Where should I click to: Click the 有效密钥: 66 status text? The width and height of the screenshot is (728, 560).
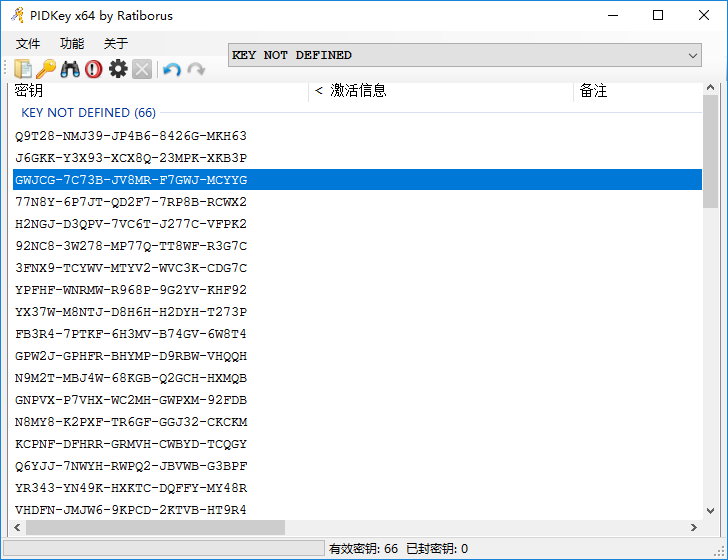tap(364, 549)
